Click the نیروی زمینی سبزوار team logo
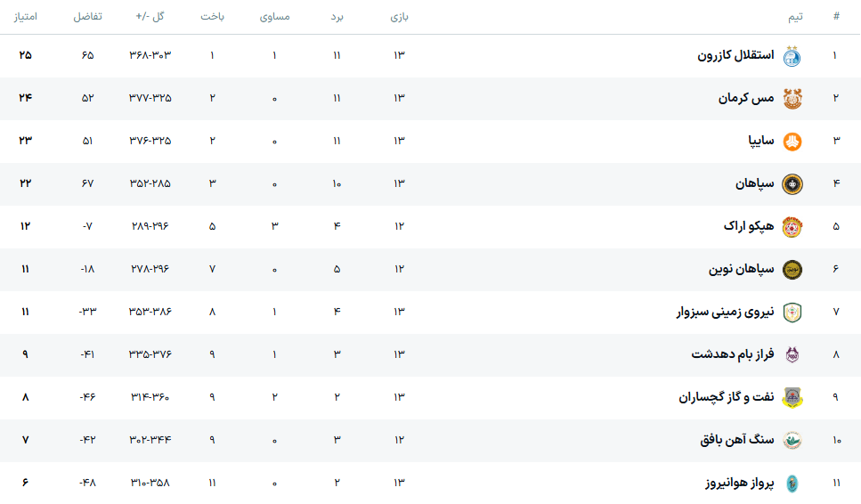Screen dimensions: 861x504 792,313
